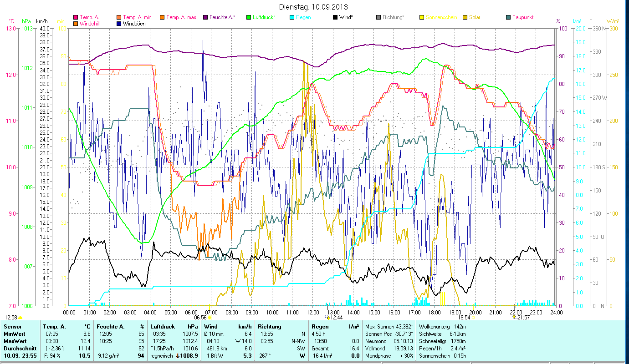This screenshot has height=364, width=629.
Task: Click the Temp. A. max legend swatch
Action: (x=162, y=17)
